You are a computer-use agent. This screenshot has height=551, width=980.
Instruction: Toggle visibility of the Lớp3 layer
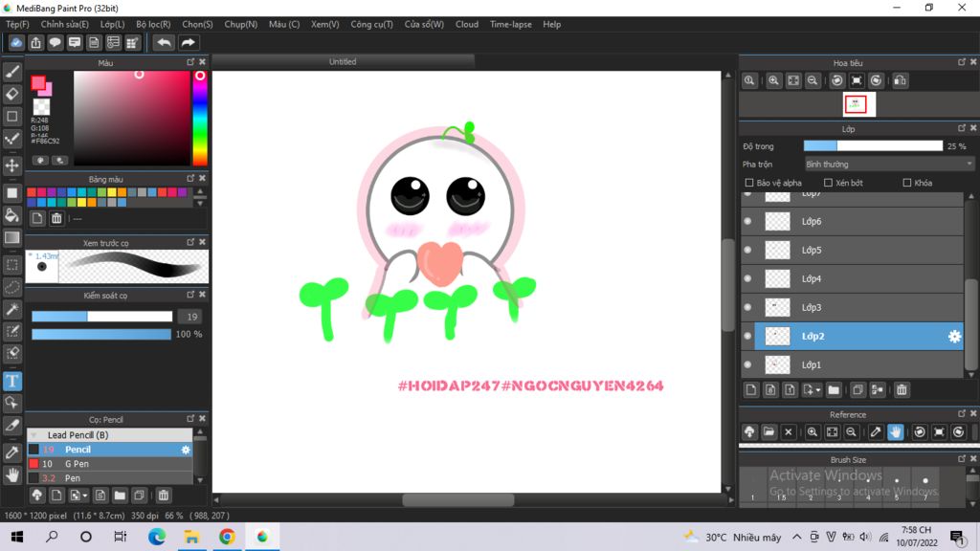click(747, 307)
